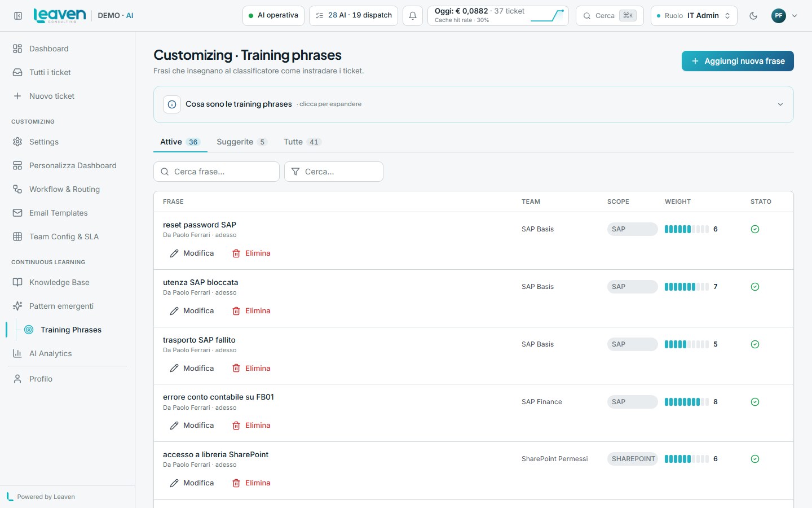Edit phrase utenza SAP bloccata
The width and height of the screenshot is (812, 508).
[192, 311]
